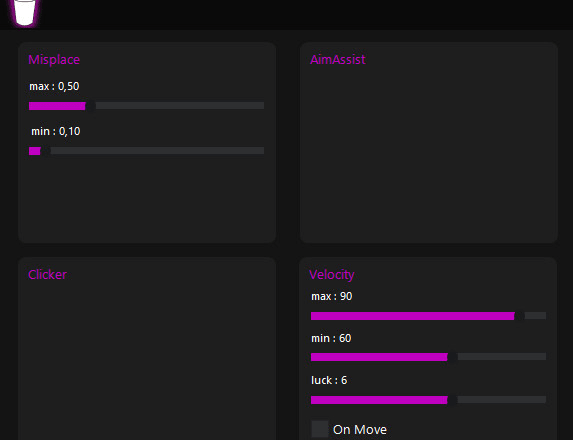Click the 'luck : 6' value label
This screenshot has height=440, width=573.
[329, 380]
